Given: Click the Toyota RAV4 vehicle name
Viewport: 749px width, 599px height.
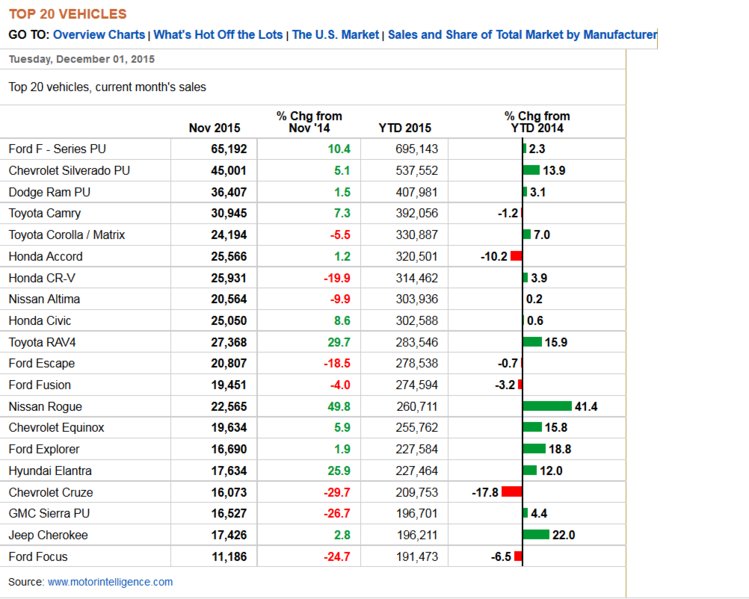Looking at the screenshot, I should click(x=43, y=342).
